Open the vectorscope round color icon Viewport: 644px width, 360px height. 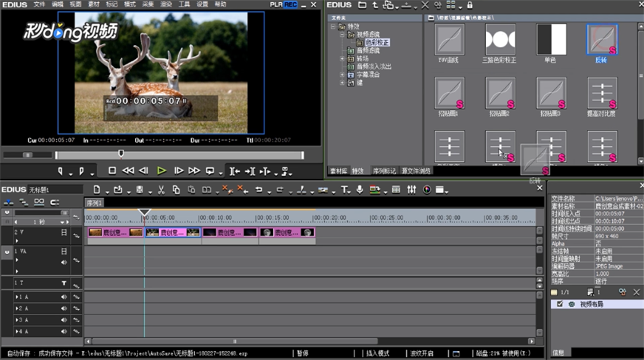(x=427, y=190)
